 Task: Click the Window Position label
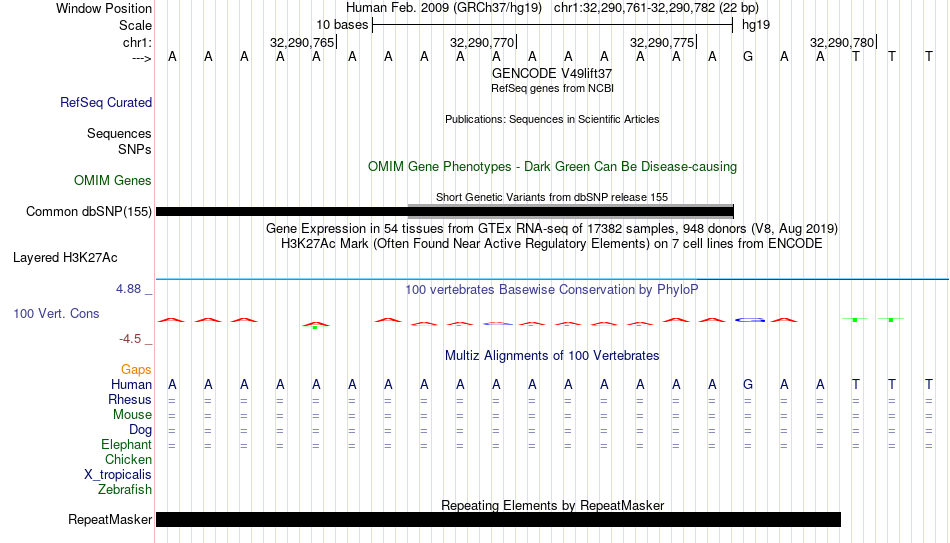point(104,8)
